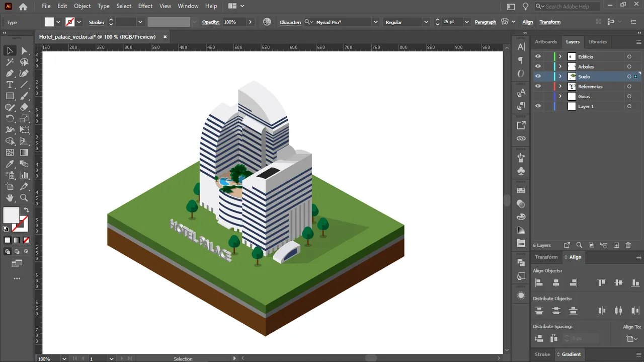Select the Gradient tool in the toolbar
Screen dimensions: 644x362
24,153
